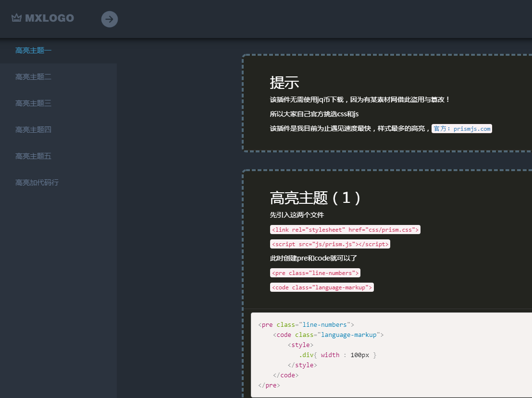Click the script src prism.js code snippet
The width and height of the screenshot is (532, 398).
pos(330,244)
